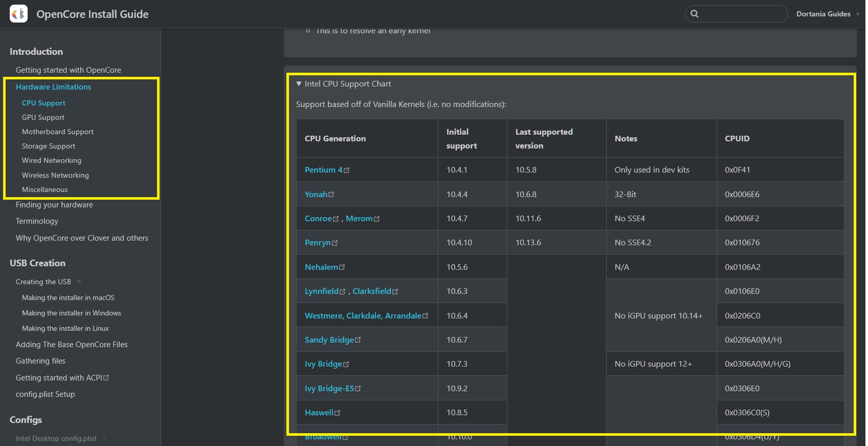This screenshot has height=446, width=868.
Task: Open the Pentium 4 link
Action: pos(324,170)
